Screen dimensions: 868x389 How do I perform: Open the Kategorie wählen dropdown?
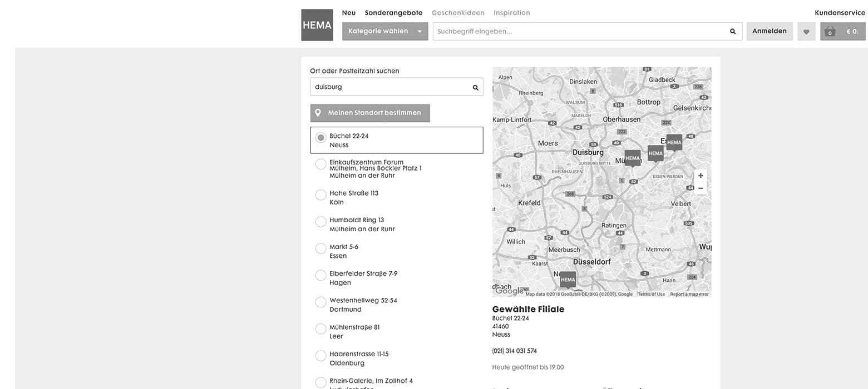385,32
